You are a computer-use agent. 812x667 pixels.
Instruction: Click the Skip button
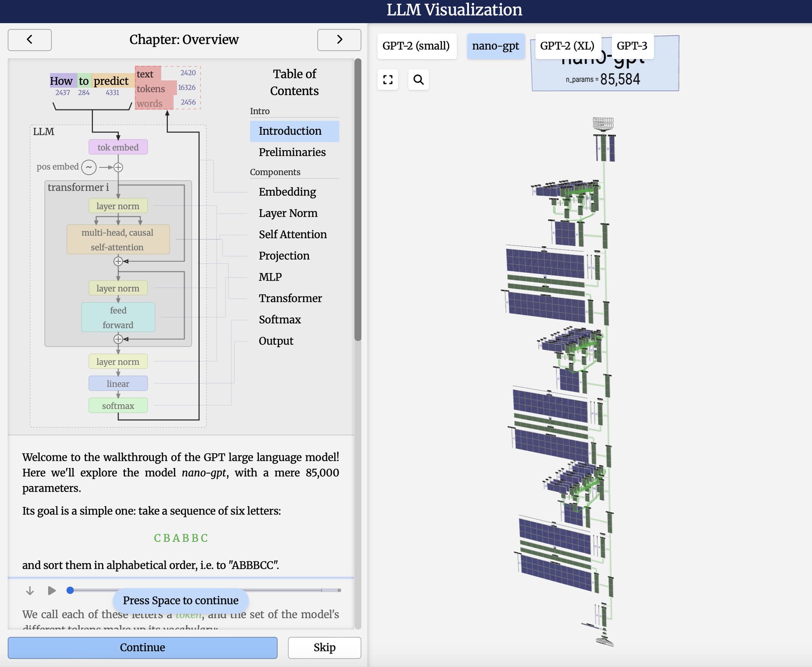tap(324, 648)
